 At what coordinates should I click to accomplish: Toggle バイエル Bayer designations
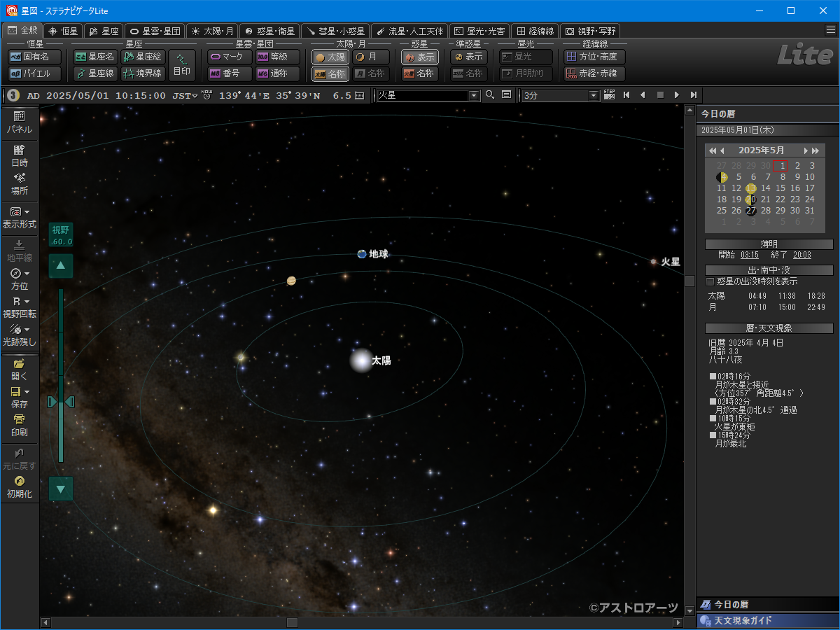point(34,73)
